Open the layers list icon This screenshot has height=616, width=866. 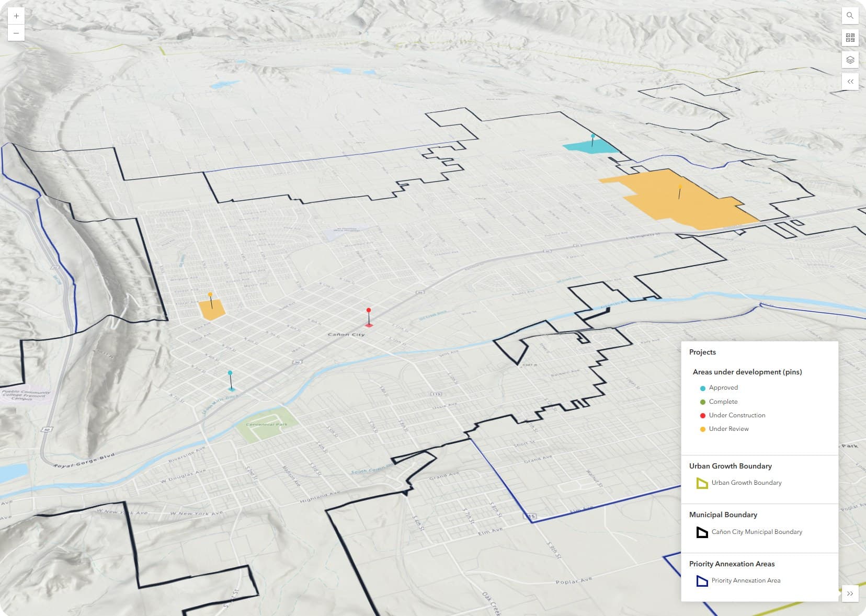tap(850, 60)
